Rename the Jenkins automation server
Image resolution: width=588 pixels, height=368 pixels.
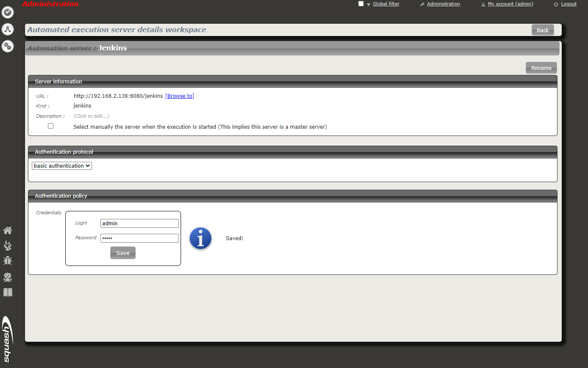[541, 68]
